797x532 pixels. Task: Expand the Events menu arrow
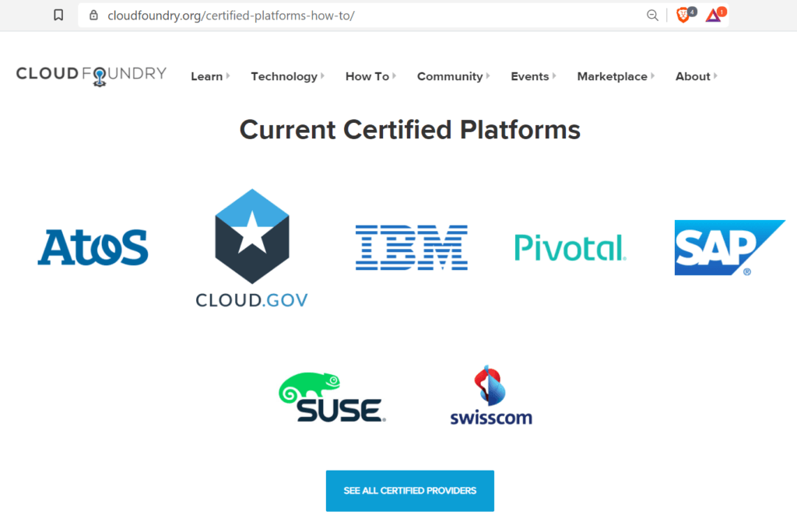coord(554,75)
